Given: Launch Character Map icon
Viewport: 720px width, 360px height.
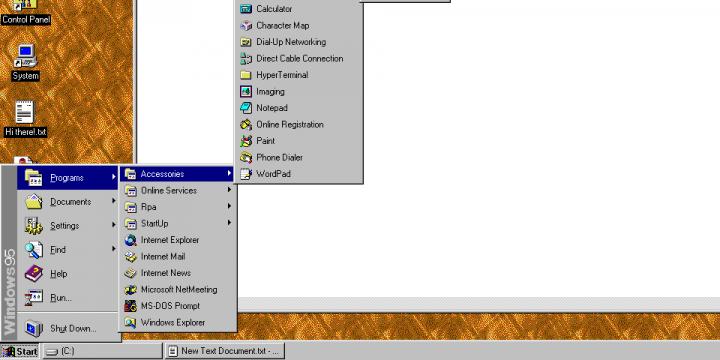Looking at the screenshot, I should coord(246,25).
